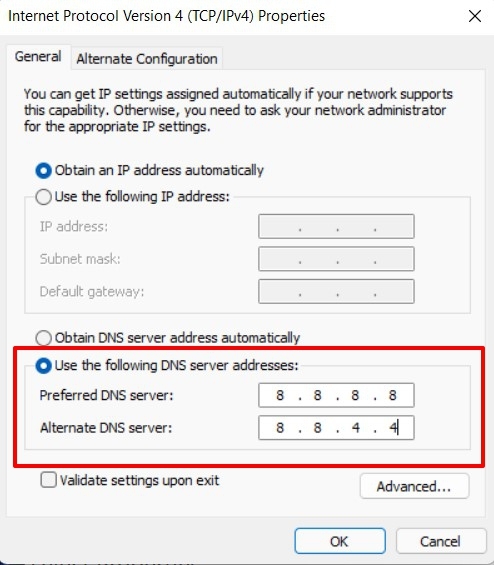Screen dimensions: 494x565
Task: Click the disabled Subnet mask field
Action: point(336,259)
